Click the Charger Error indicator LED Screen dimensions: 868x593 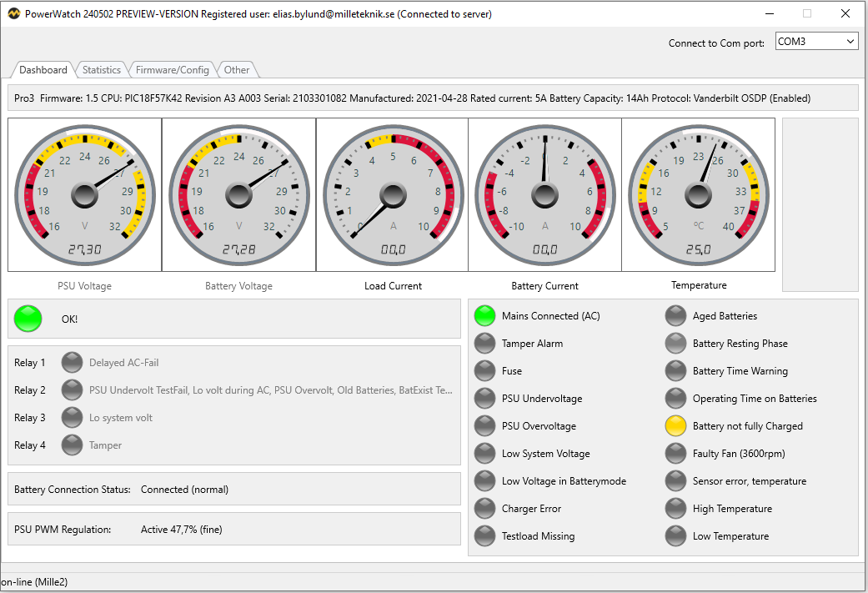[x=484, y=509]
